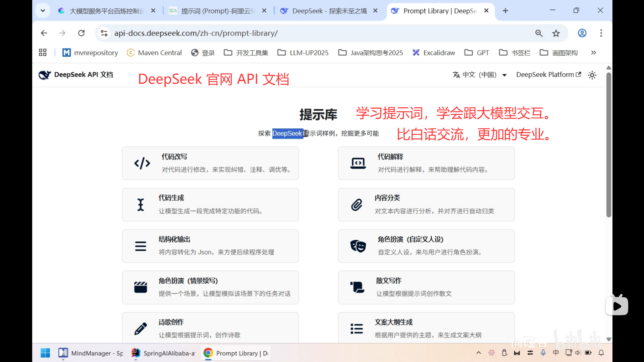644x362 pixels.
Task: Expand the 书签栏 bookmark folder
Action: click(x=515, y=53)
